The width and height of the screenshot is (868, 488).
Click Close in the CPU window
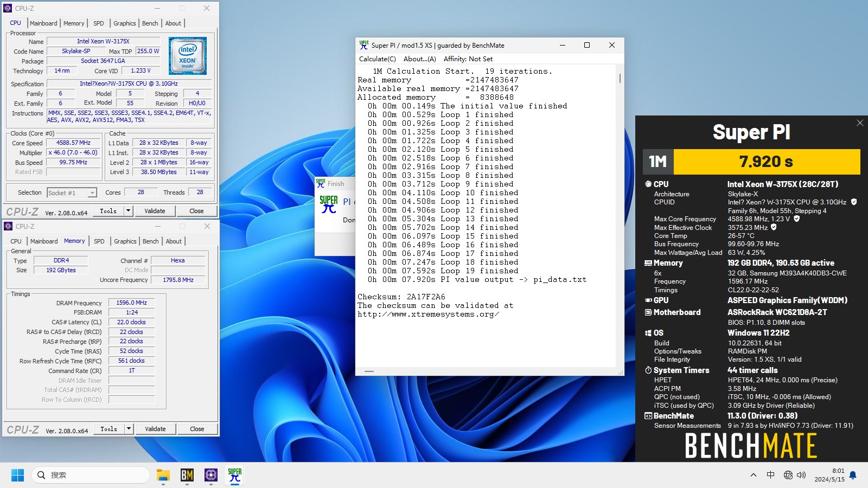[196, 211]
